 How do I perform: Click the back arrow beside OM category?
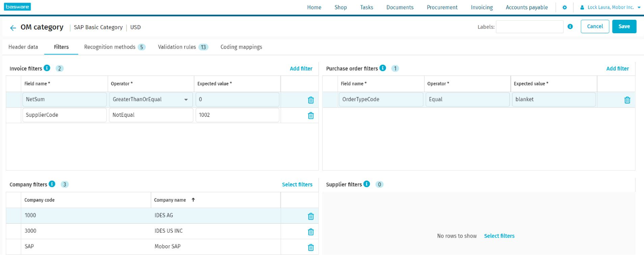13,28
